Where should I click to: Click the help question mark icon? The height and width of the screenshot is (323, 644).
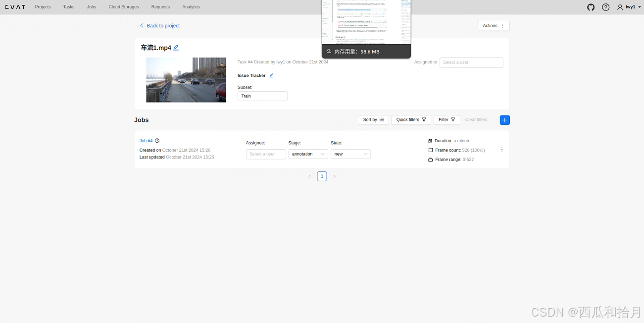(x=605, y=7)
